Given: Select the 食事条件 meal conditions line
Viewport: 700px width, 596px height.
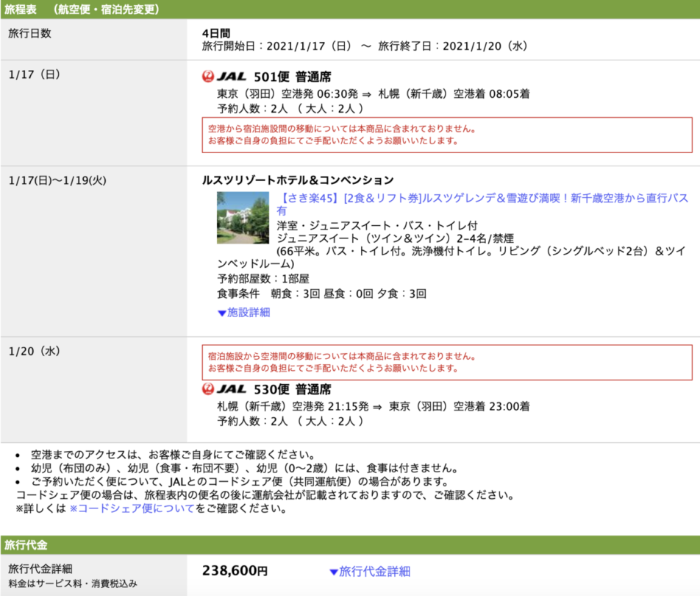Looking at the screenshot, I should coord(321,294).
